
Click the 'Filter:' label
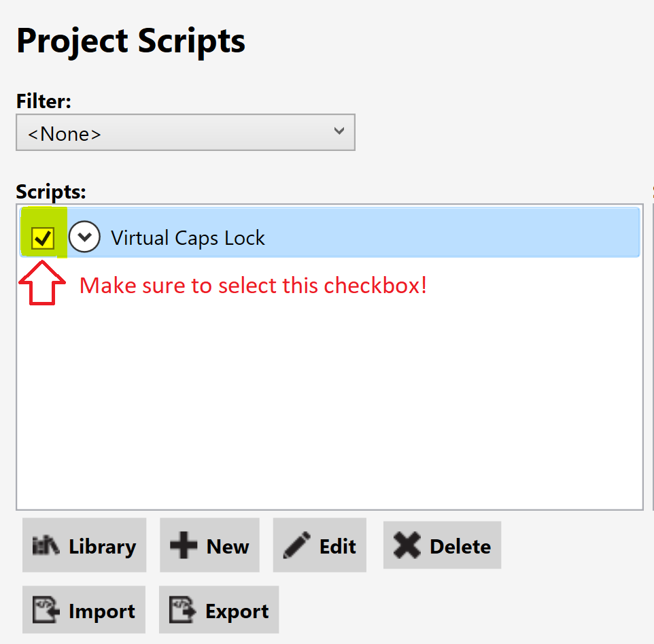point(44,101)
